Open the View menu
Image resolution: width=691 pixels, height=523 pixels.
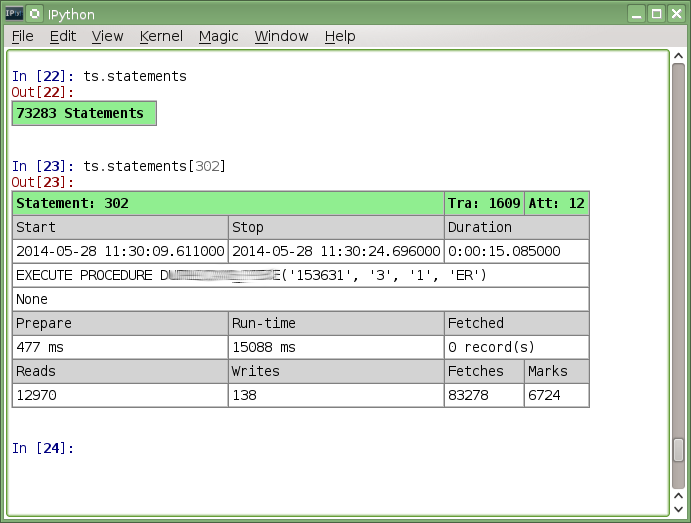click(x=107, y=36)
